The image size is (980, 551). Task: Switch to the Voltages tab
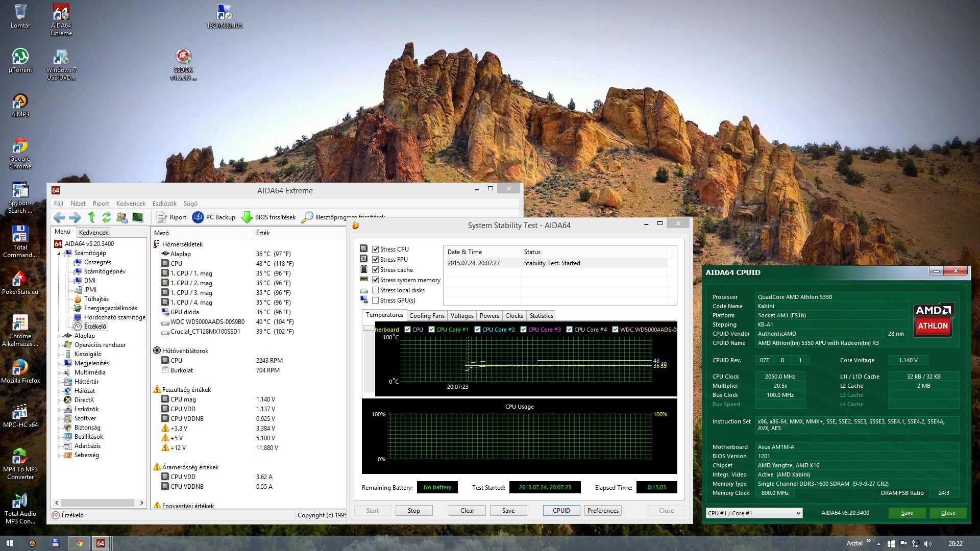462,316
